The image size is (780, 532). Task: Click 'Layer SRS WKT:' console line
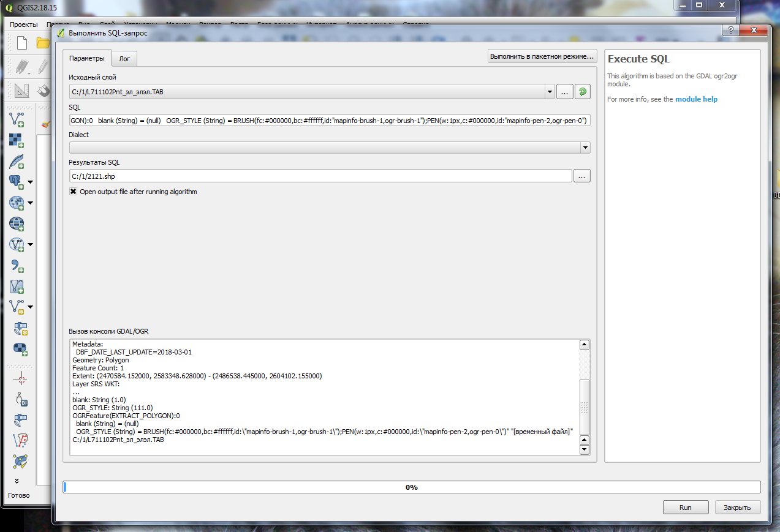click(x=96, y=384)
